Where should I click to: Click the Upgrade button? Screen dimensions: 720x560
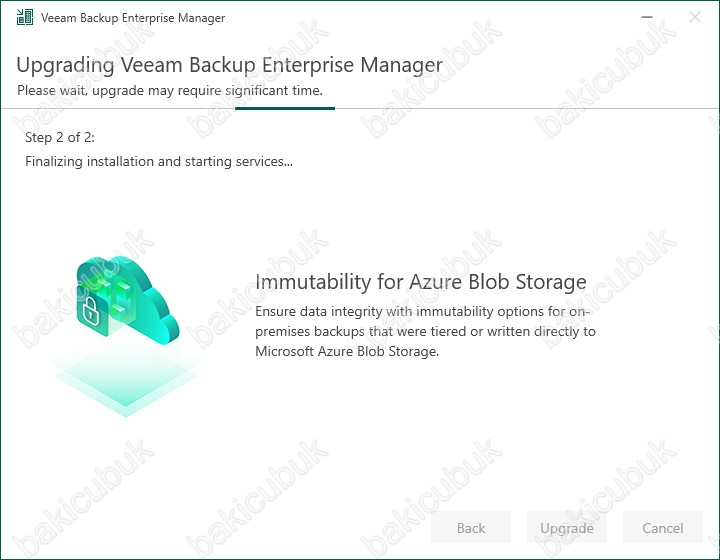pos(567,528)
